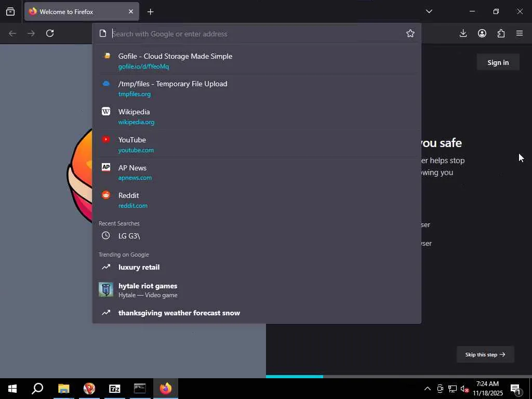Focus the Search with Google address field
Image resolution: width=532 pixels, height=399 pixels.
257,34
